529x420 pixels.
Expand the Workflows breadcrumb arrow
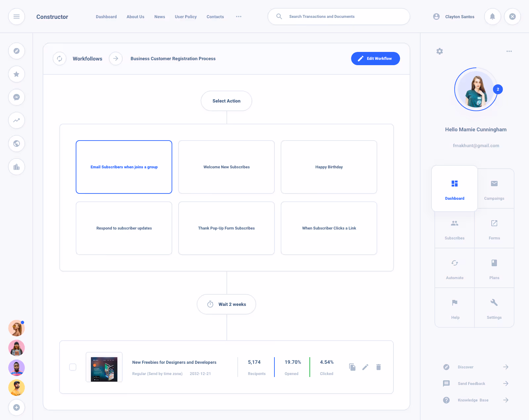pyautogui.click(x=115, y=59)
